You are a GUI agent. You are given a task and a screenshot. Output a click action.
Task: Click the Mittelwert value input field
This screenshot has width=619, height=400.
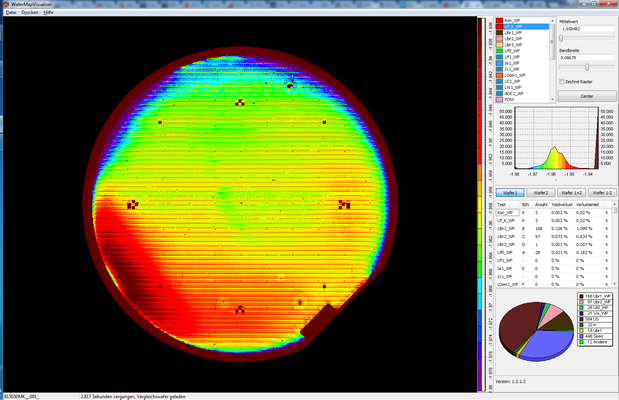click(x=585, y=30)
